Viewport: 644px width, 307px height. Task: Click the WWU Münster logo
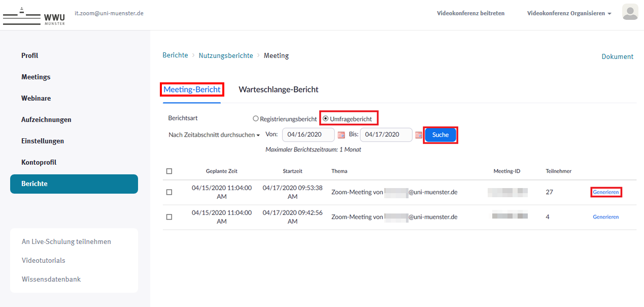tap(34, 16)
